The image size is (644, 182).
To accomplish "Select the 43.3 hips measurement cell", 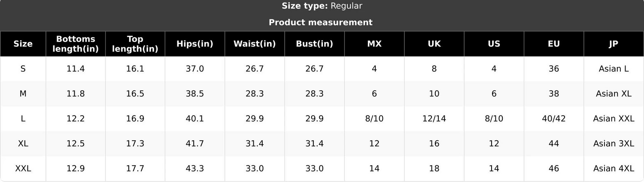I will coord(195,169).
